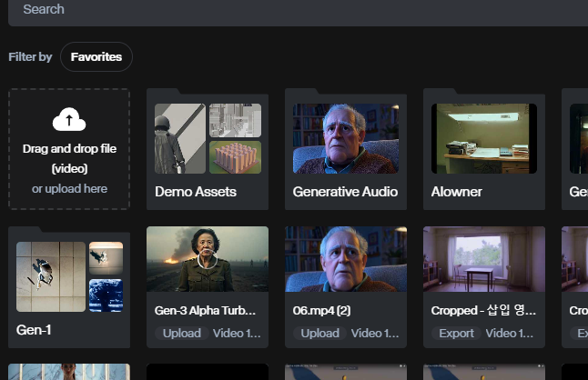
Task: Click Upload tag on Gen-3 Alpha Turbo card
Action: click(x=182, y=334)
